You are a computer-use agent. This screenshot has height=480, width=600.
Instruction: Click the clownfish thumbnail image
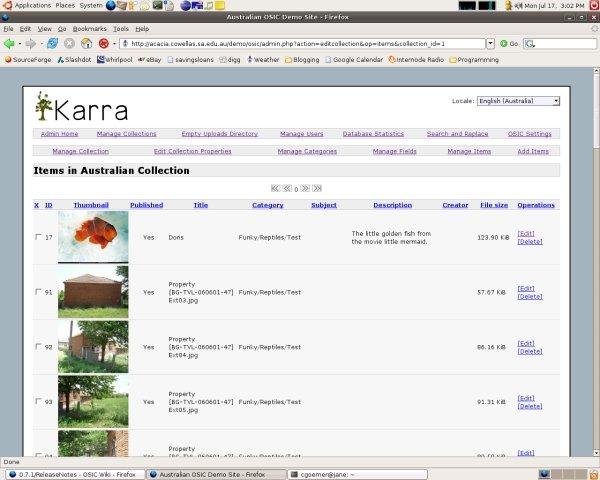pyautogui.click(x=93, y=236)
